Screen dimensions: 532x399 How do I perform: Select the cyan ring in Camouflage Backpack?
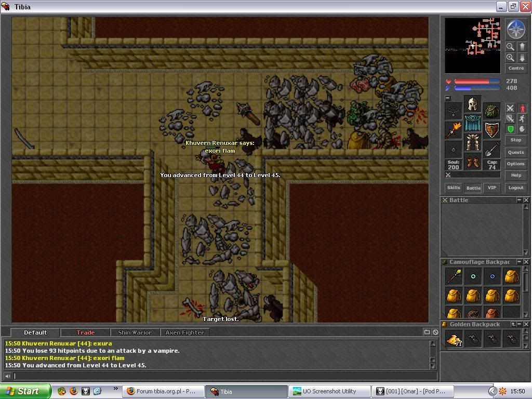coord(473,276)
